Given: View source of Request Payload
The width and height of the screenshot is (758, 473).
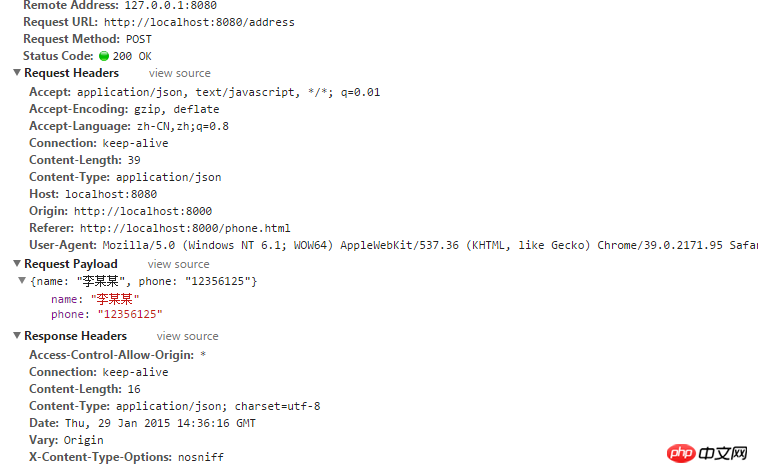Looking at the screenshot, I should (179, 264).
